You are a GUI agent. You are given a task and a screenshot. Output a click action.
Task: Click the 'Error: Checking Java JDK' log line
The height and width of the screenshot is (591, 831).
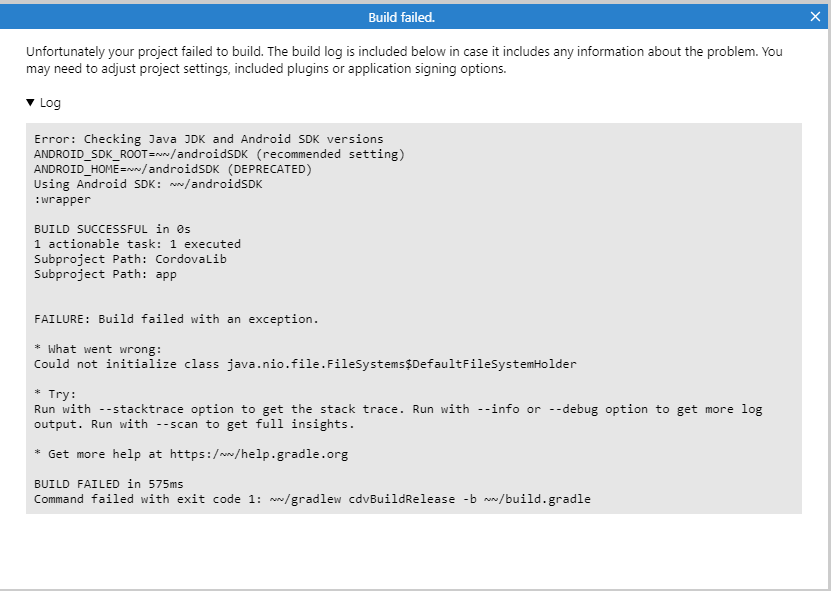pyautogui.click(x=209, y=139)
